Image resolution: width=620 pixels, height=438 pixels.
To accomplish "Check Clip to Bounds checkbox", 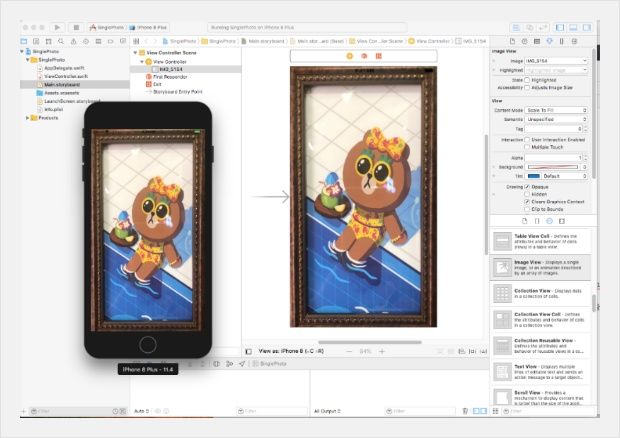I will (527, 209).
